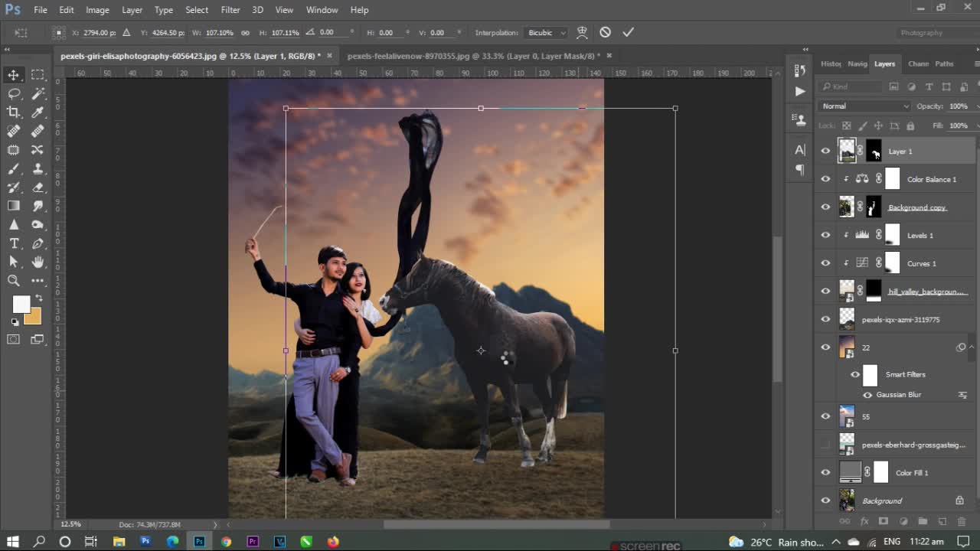Open the Photography workspace dropdown

[x=936, y=33]
